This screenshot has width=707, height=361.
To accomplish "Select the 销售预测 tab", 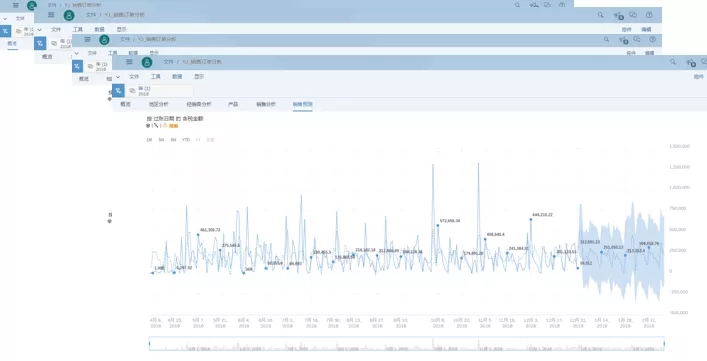I will pyautogui.click(x=303, y=104).
